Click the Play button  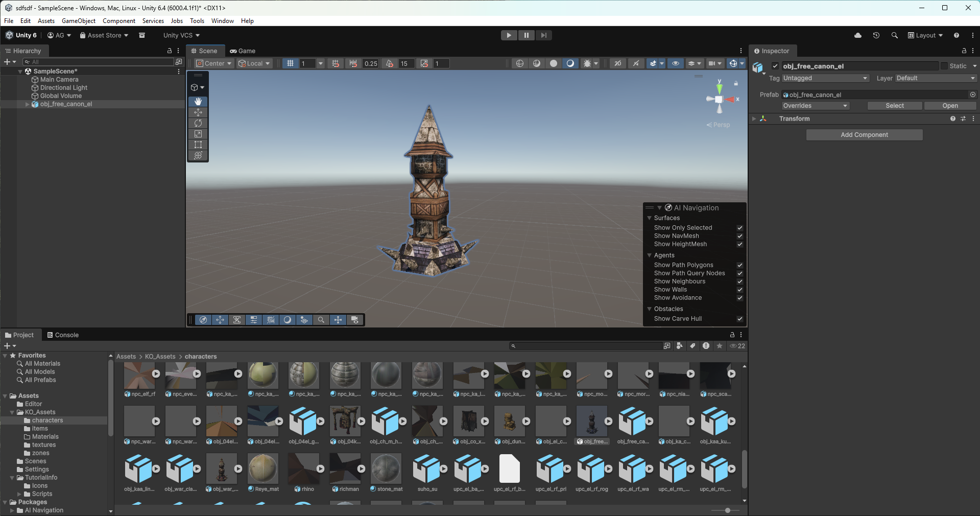coord(509,35)
